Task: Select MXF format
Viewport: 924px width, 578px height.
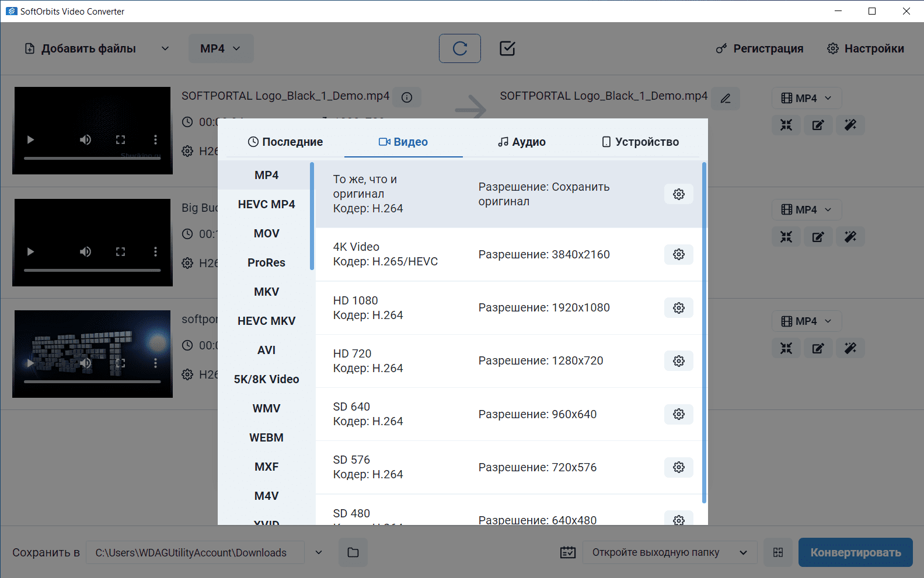Action: (x=266, y=467)
